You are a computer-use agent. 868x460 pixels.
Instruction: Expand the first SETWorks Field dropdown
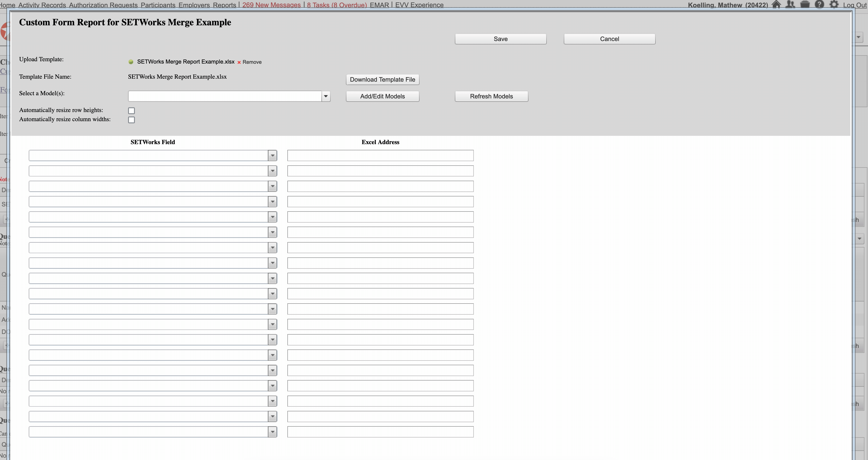[273, 155]
